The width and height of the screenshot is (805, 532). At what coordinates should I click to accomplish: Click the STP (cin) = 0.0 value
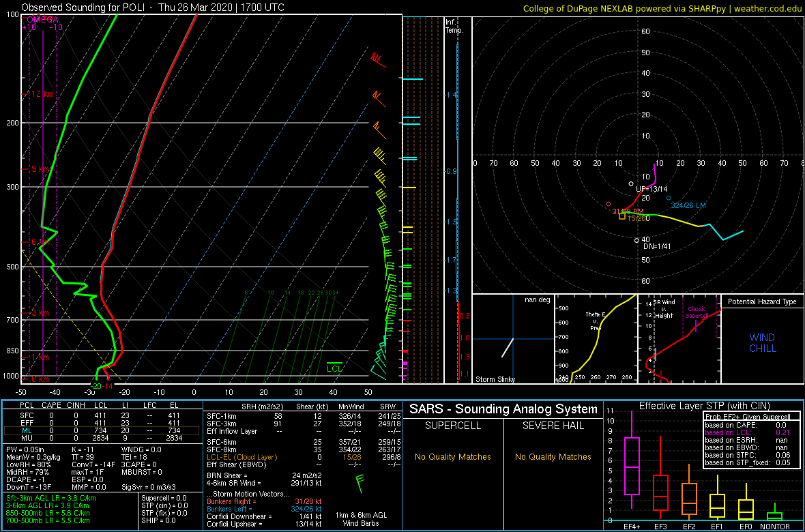pos(164,505)
